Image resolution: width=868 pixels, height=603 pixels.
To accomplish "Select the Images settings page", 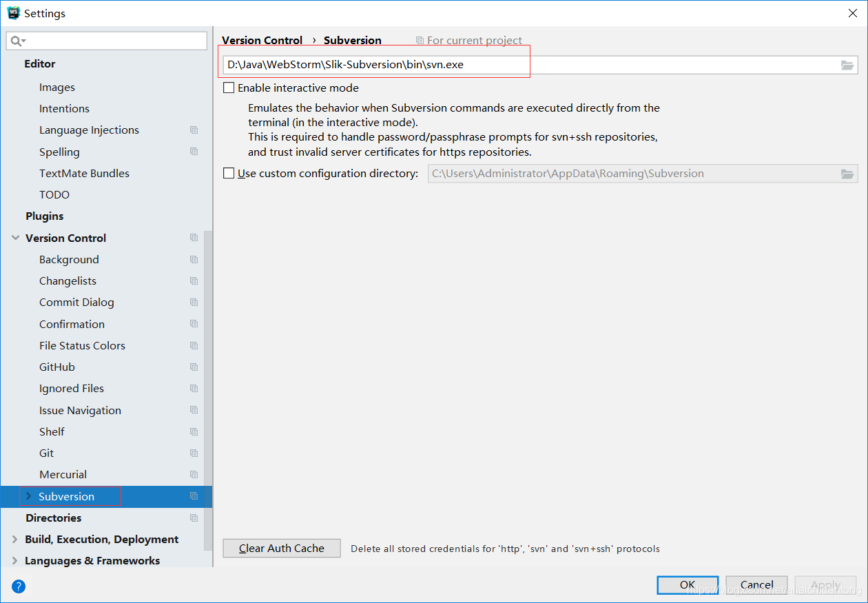I will pos(57,88).
